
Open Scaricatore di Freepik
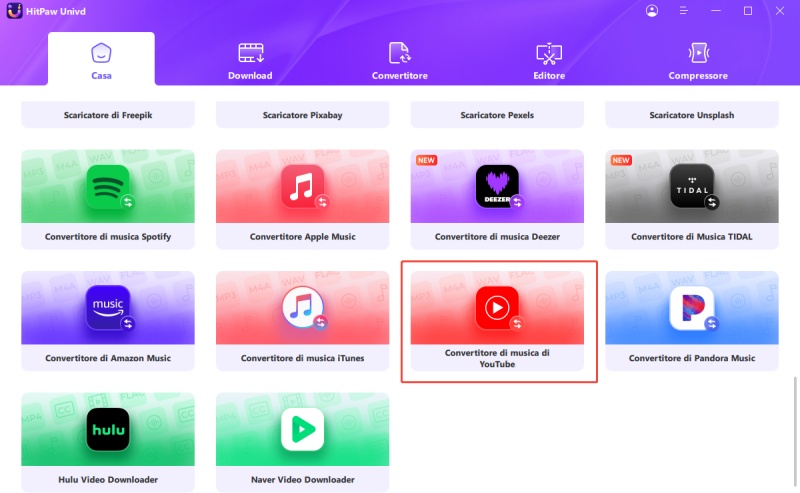[x=108, y=115]
